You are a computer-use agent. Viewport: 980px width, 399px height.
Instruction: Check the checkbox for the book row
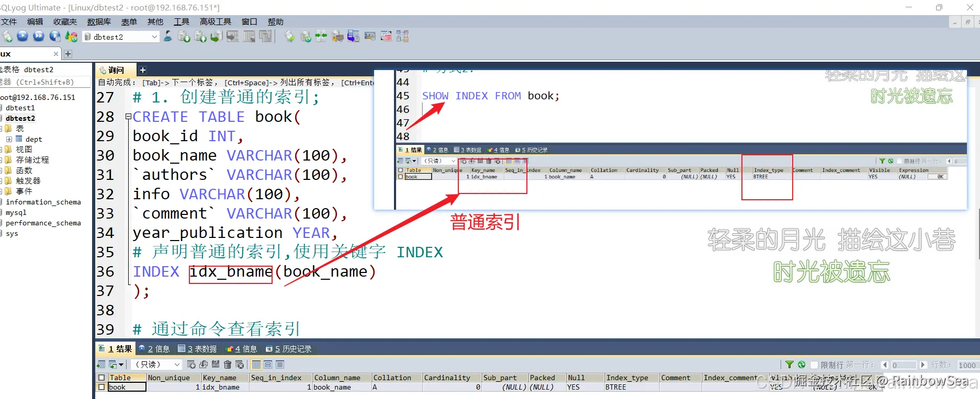(x=102, y=387)
